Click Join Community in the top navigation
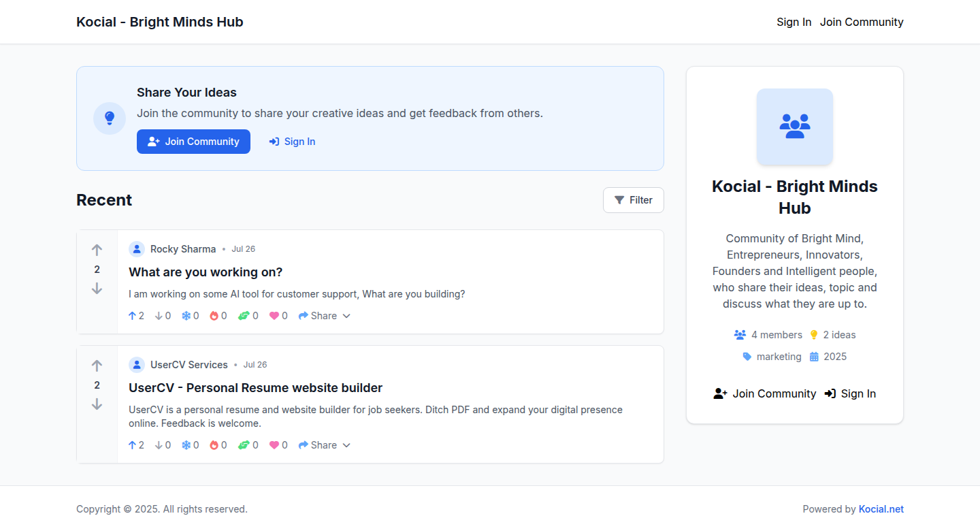 pos(862,22)
